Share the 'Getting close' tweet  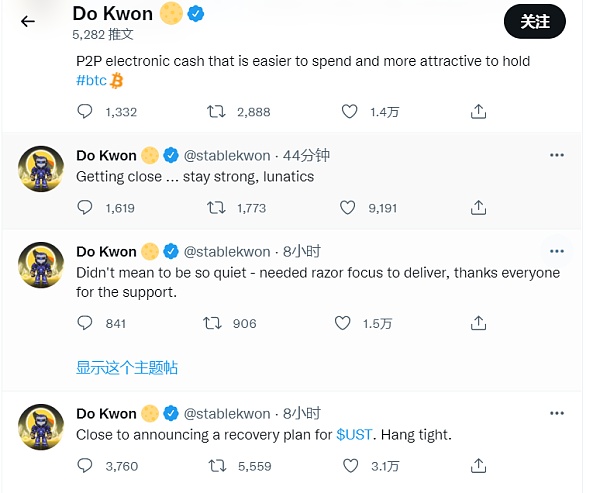point(479,208)
